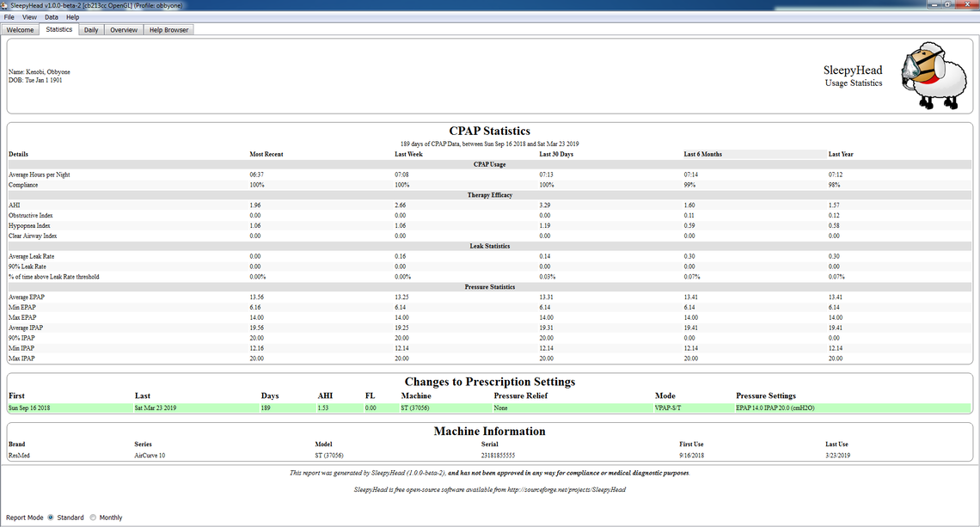
Task: Click the 'Pressure Relief' column header
Action: click(x=521, y=395)
